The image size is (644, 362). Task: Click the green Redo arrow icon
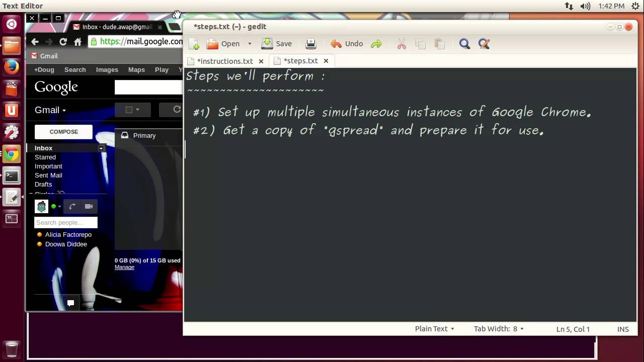(376, 44)
